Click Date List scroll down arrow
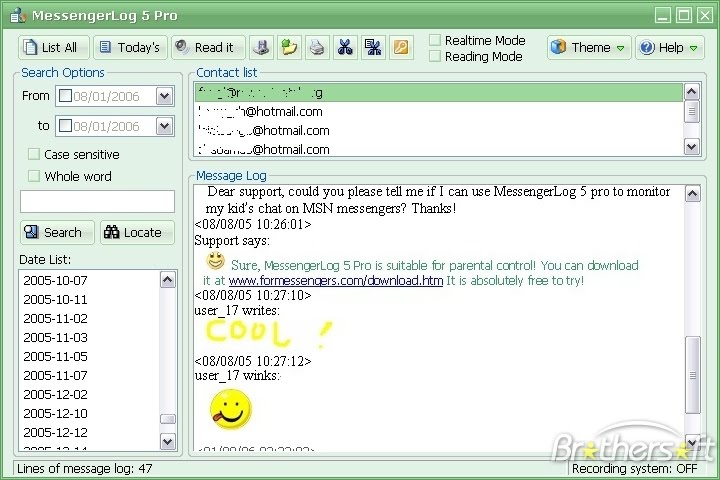The height and width of the screenshot is (480, 720). (x=168, y=441)
